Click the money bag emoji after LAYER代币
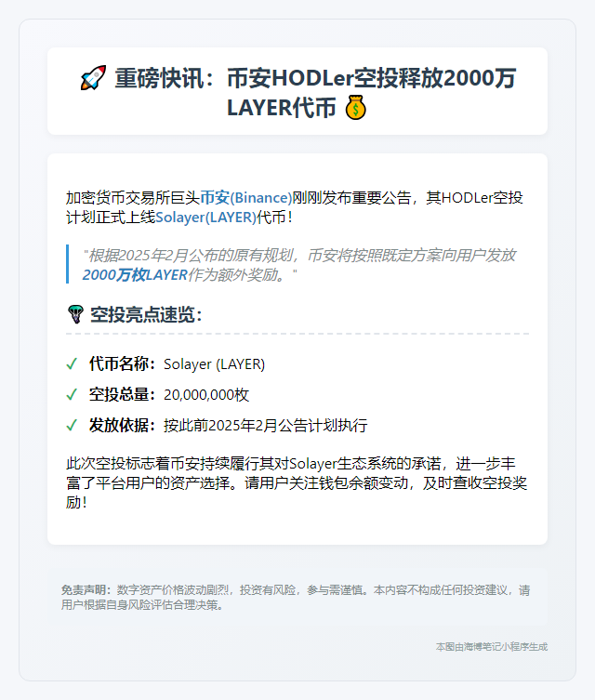This screenshot has height=700, width=595. tap(356, 108)
